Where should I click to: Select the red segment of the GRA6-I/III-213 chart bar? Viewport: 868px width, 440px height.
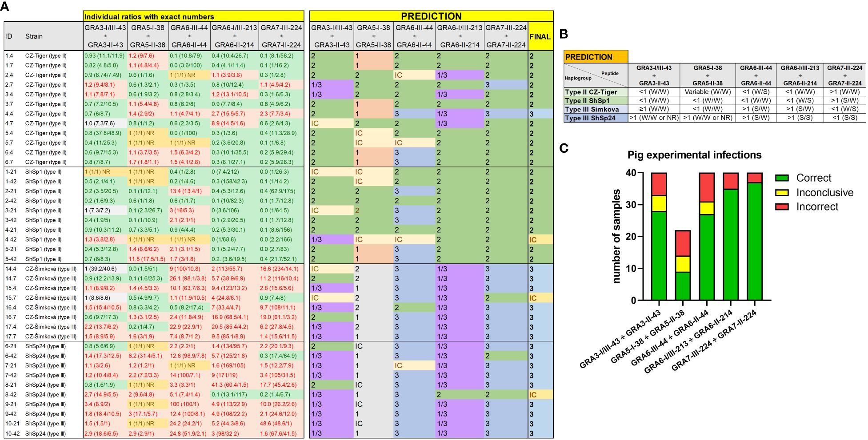click(x=731, y=181)
